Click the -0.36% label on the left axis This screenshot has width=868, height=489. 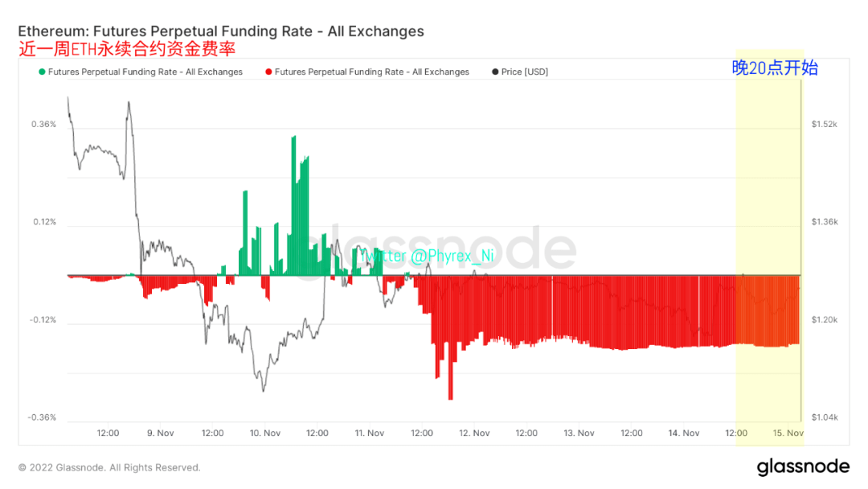pos(43,417)
